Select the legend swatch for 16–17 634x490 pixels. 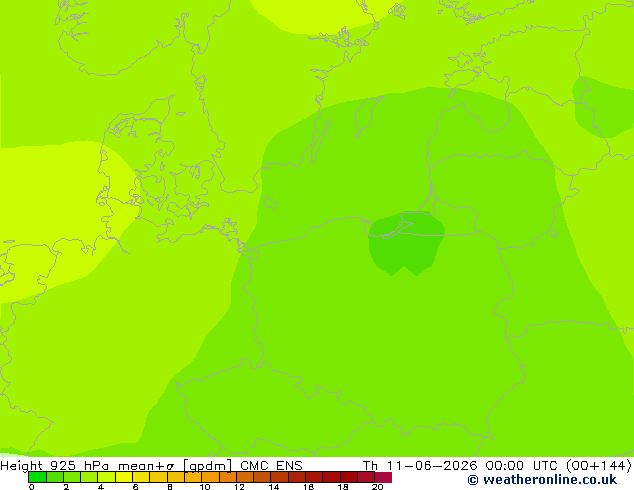[x=314, y=477]
